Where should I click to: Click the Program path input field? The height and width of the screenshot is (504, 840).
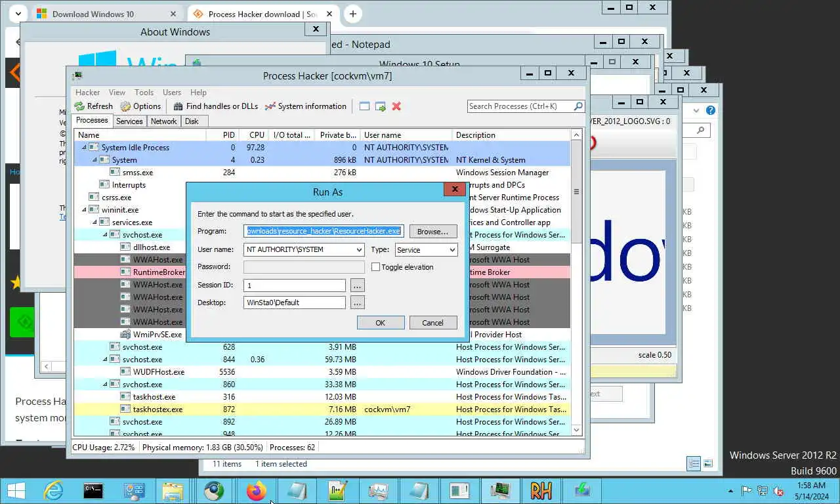tap(324, 231)
